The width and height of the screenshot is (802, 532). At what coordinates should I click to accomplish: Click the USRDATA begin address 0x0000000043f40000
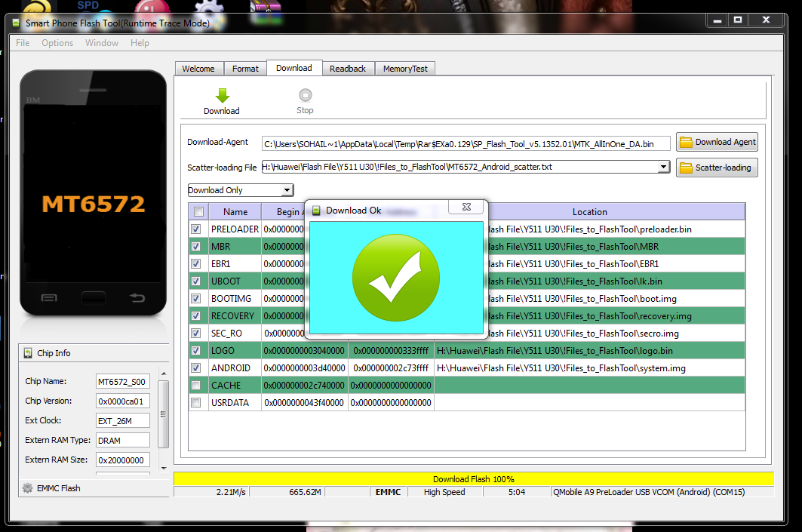click(x=304, y=402)
